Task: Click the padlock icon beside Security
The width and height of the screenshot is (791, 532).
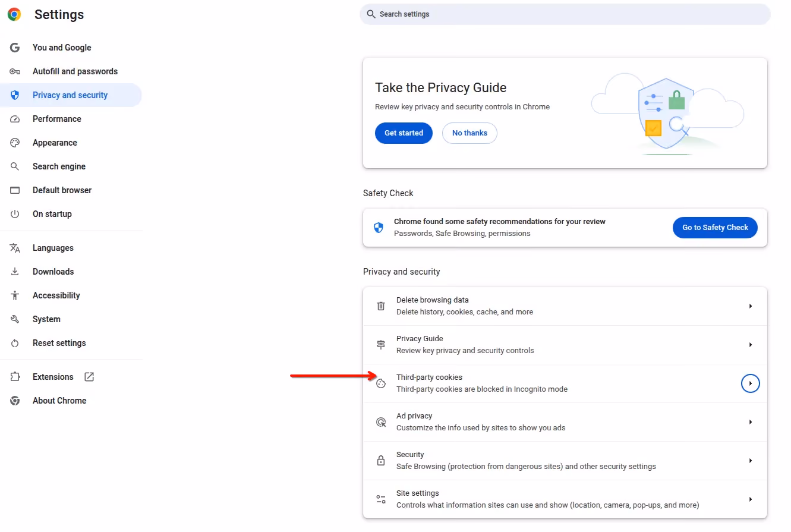Action: (381, 461)
